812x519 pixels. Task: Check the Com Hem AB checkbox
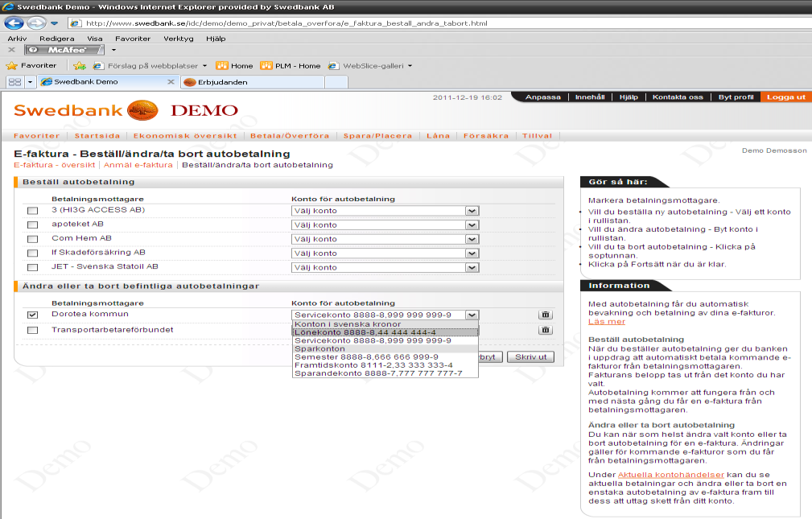[33, 239]
